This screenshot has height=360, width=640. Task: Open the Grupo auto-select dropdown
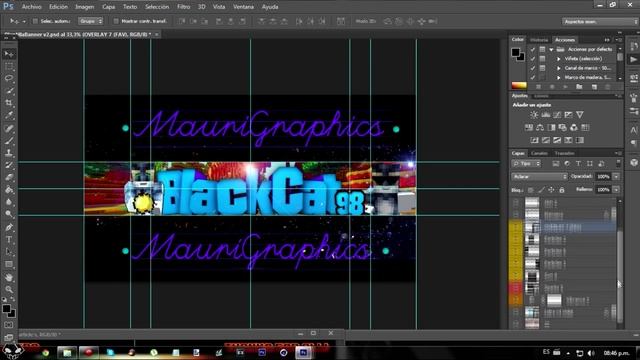pos(91,21)
